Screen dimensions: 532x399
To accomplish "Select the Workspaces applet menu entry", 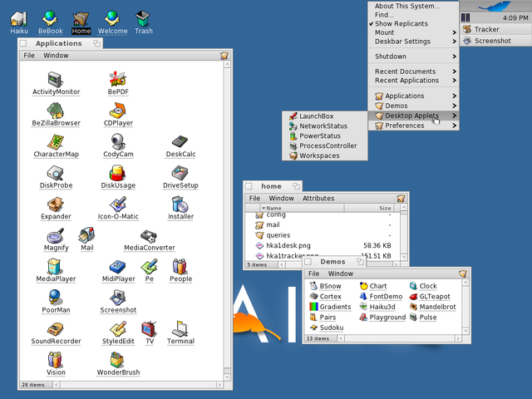I will pos(325,155).
